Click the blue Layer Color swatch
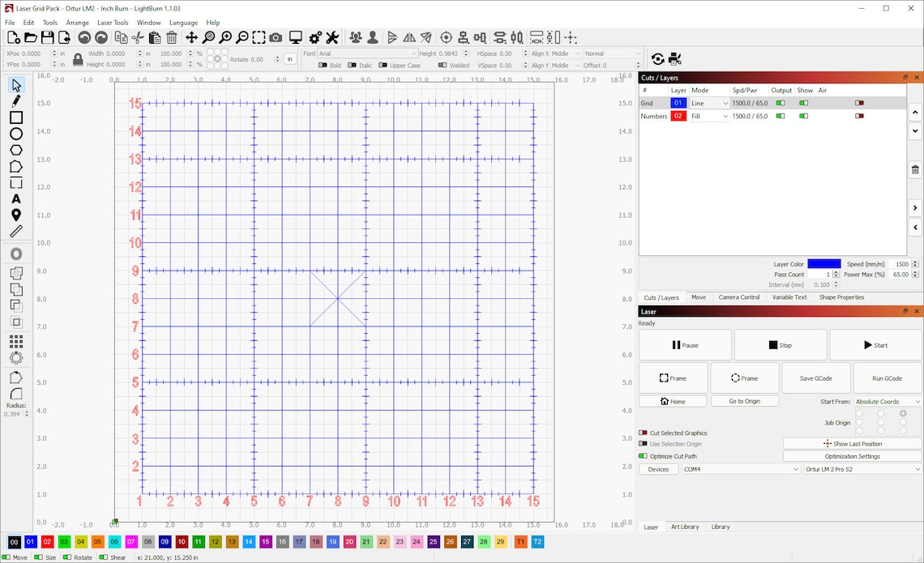 [x=823, y=263]
